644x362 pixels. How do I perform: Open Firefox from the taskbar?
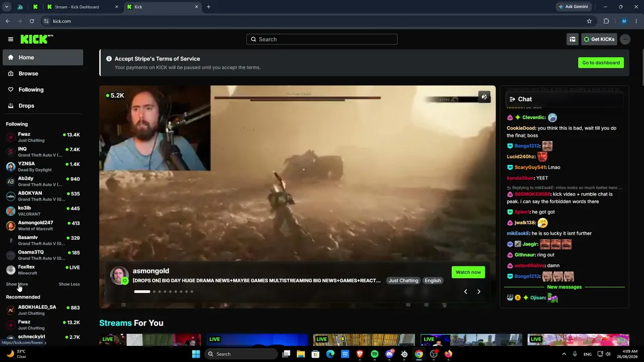[x=448, y=354]
